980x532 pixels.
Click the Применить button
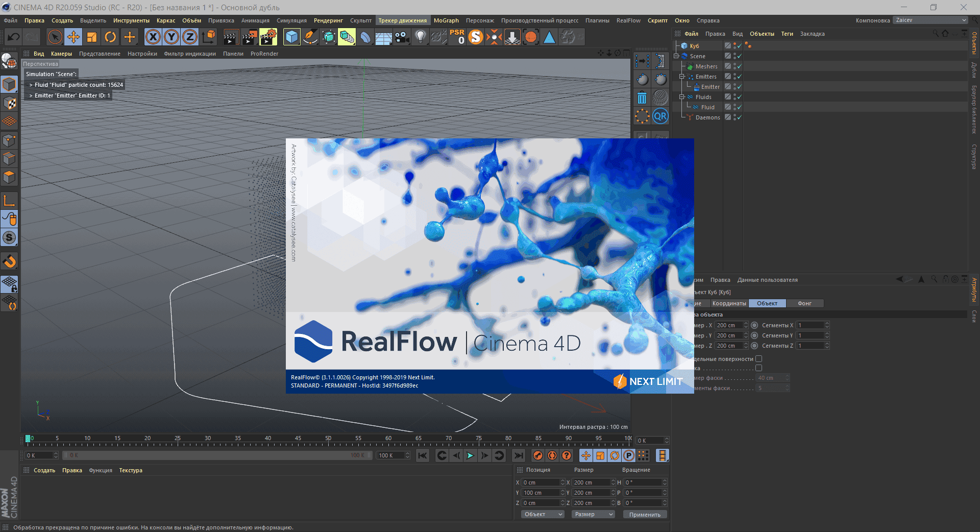pos(645,515)
